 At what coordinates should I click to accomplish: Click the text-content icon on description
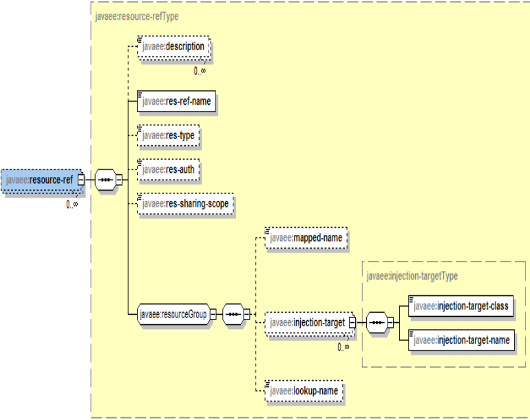140,39
